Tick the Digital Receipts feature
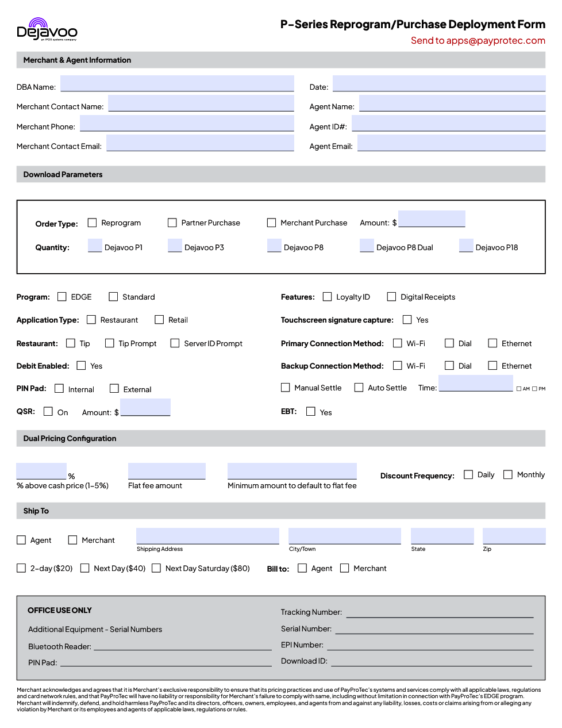Viewport: 562px width, 728px height. click(x=392, y=297)
